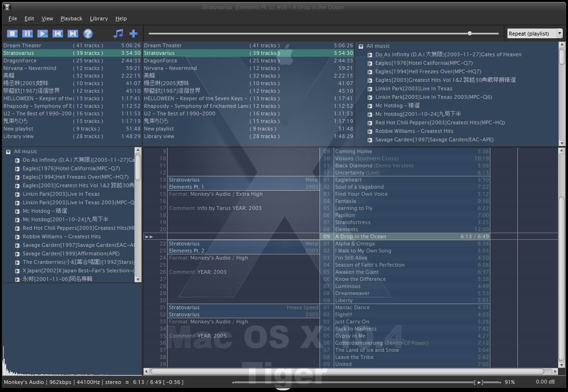
Task: Select 永邦[2001-11-06]同名專輯 tree item
Action: (x=57, y=279)
